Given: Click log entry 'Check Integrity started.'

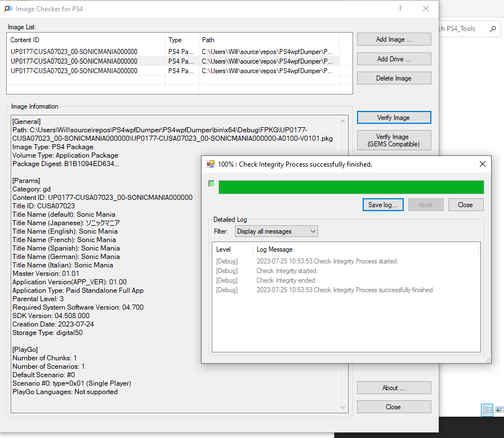Looking at the screenshot, I should [x=287, y=271].
